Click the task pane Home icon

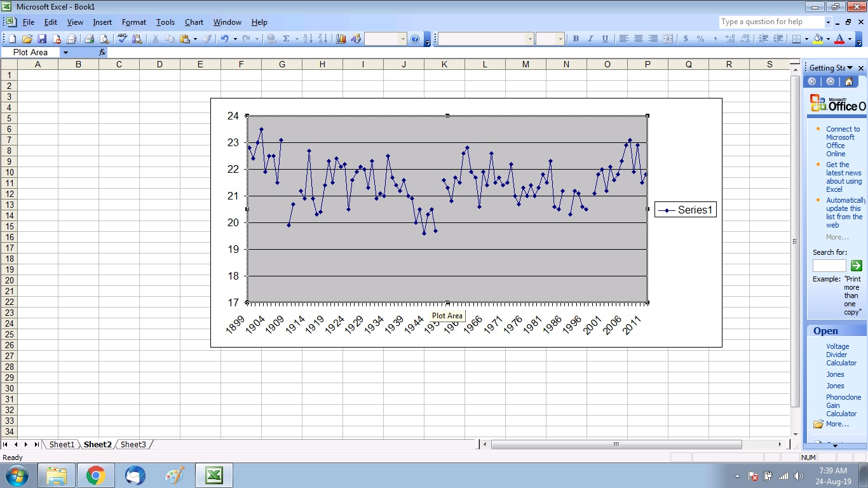point(848,81)
